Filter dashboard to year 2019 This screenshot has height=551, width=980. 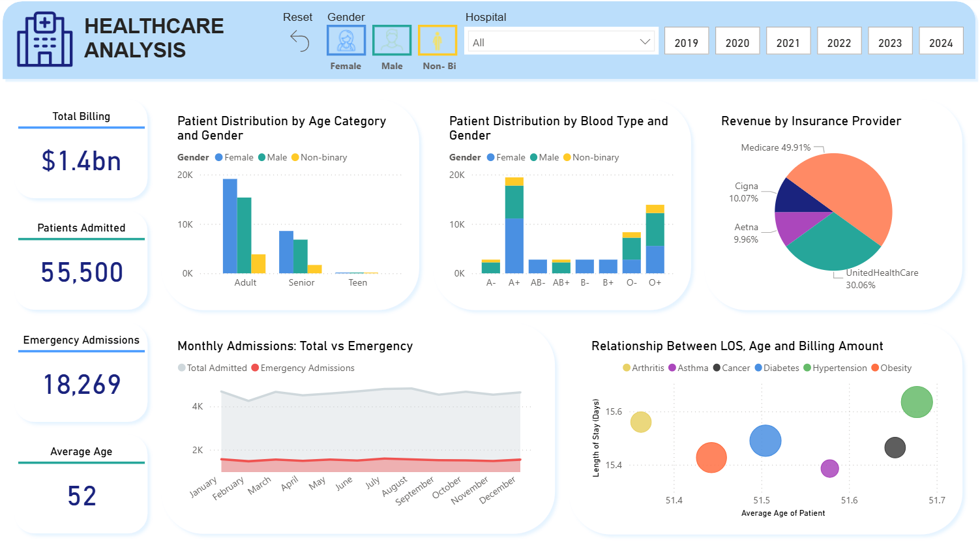pos(686,42)
